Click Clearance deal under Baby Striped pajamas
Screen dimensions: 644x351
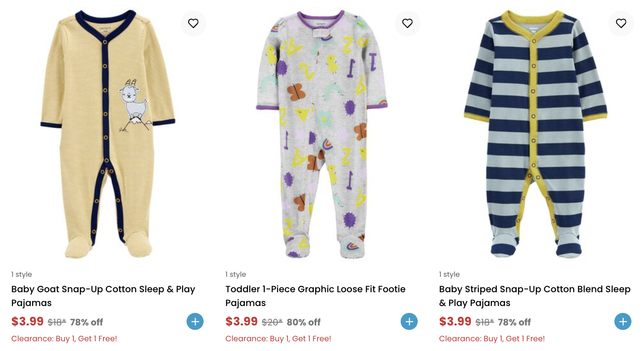(492, 338)
